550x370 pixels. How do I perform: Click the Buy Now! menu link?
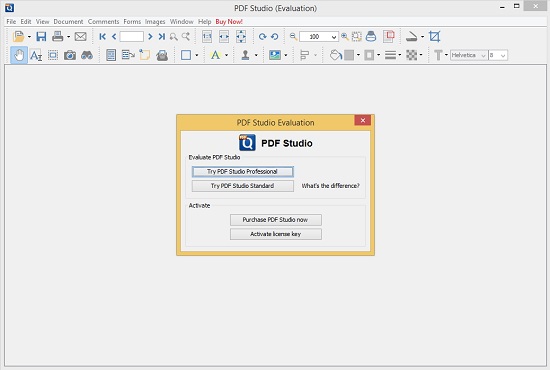229,21
